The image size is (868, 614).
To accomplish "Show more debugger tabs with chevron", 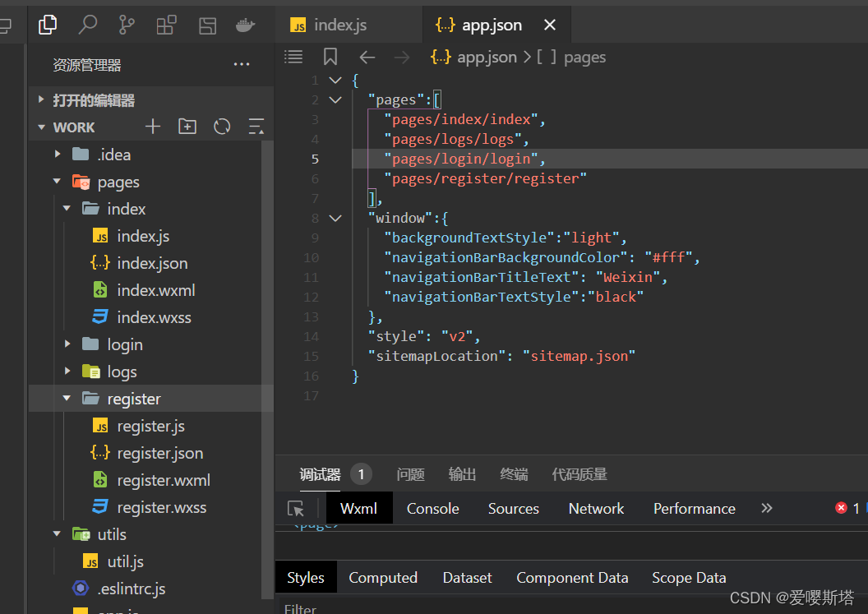I will 767,509.
